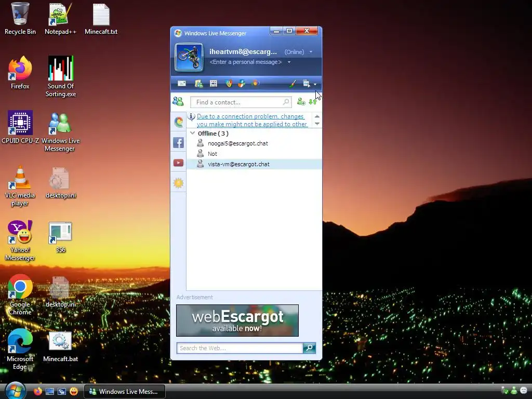Select the Recycle Bin desktop icon
Viewport: 532px width, 399px height.
(x=20, y=19)
